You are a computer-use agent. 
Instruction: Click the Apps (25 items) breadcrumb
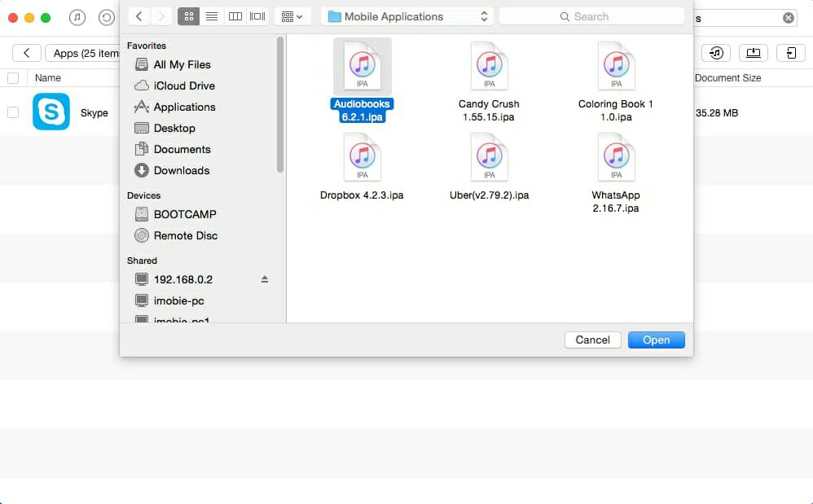click(85, 53)
